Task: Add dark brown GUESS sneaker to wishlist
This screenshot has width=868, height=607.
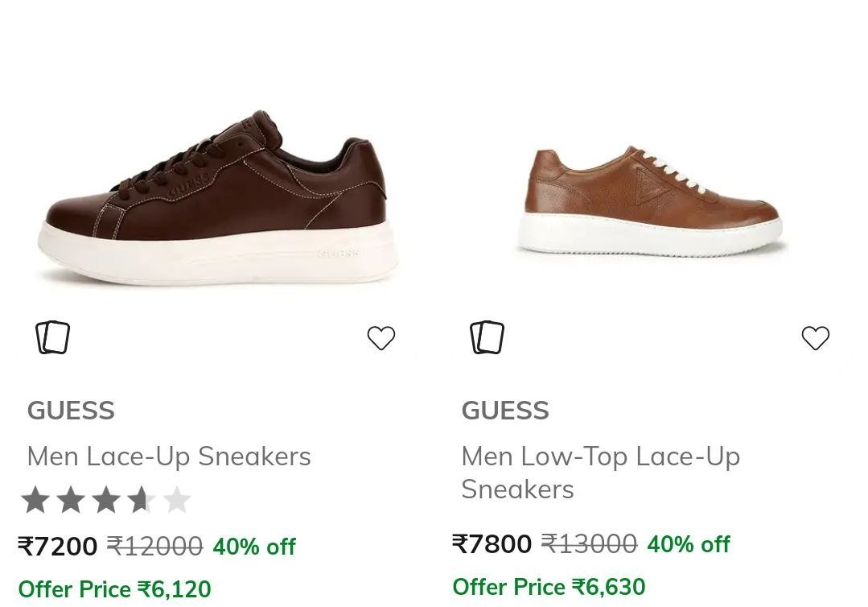Action: [381, 338]
